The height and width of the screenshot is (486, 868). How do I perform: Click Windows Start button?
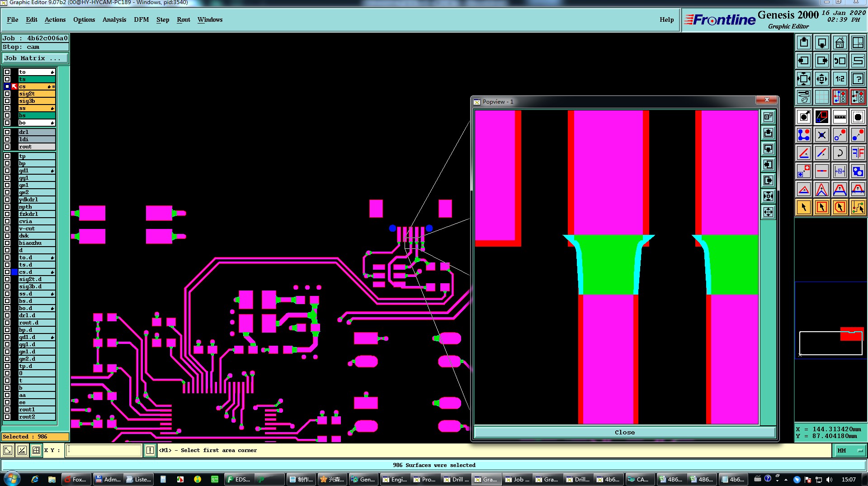(11, 479)
